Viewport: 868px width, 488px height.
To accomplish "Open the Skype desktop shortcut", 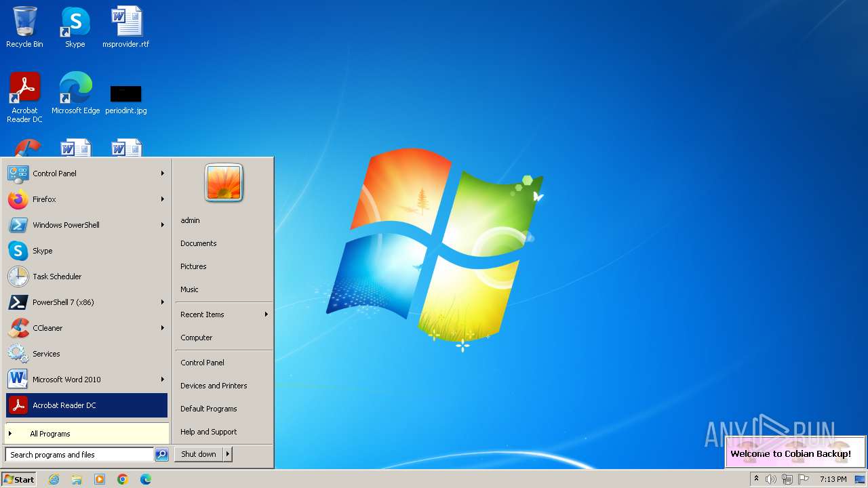I will click(x=75, y=27).
